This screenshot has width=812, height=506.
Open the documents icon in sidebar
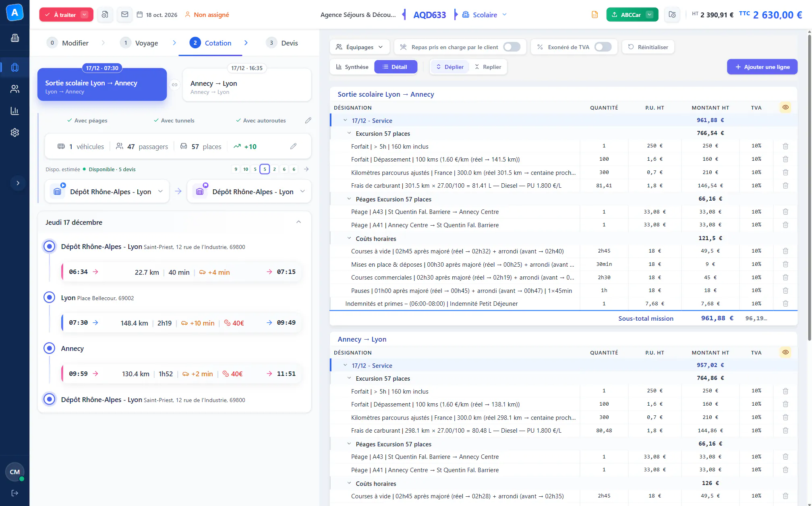pyautogui.click(x=15, y=38)
